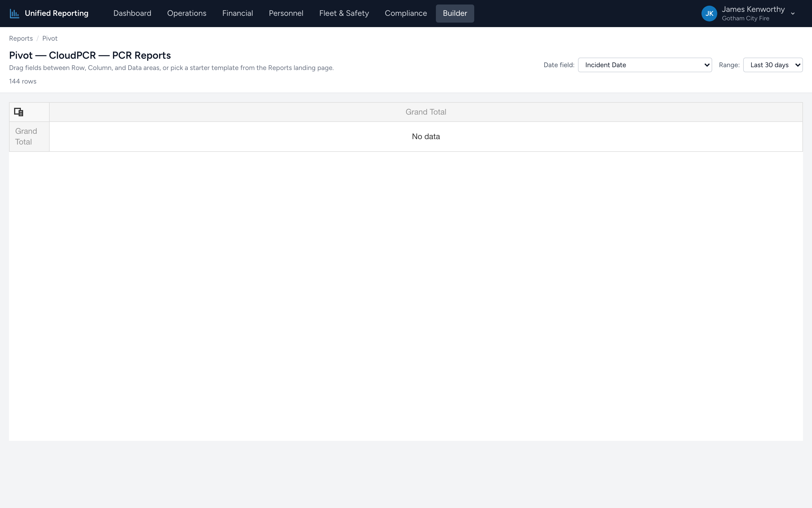Click the Unified Reporting bar-chart logo
Viewport: 812px width, 508px height.
(14, 14)
